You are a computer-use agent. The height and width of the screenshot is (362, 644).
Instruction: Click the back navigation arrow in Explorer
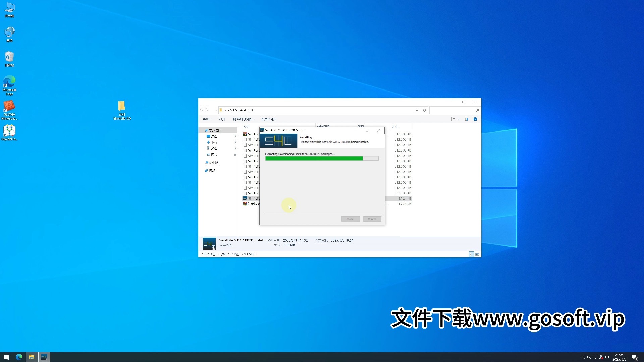201,109
